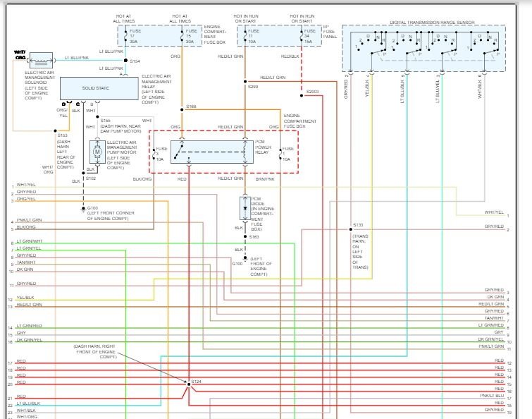Click the TAN/WHT label on right side
The height and width of the screenshot is (419, 532).
(494, 318)
